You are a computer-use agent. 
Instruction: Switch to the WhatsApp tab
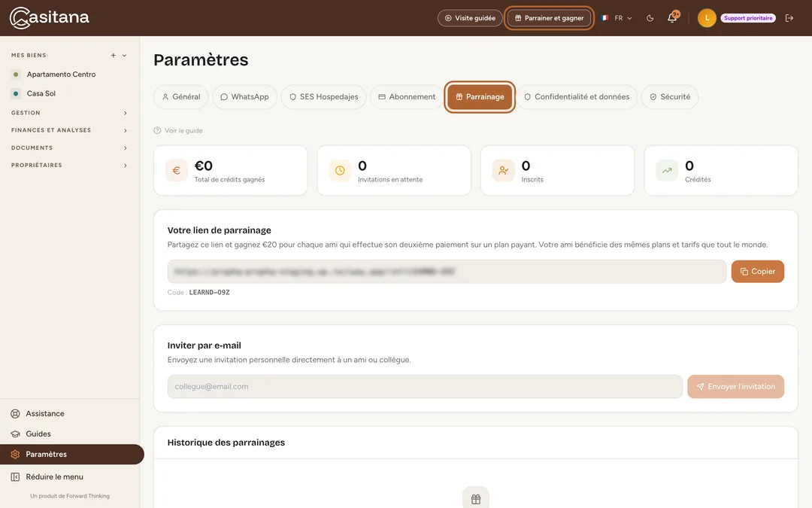pos(244,97)
